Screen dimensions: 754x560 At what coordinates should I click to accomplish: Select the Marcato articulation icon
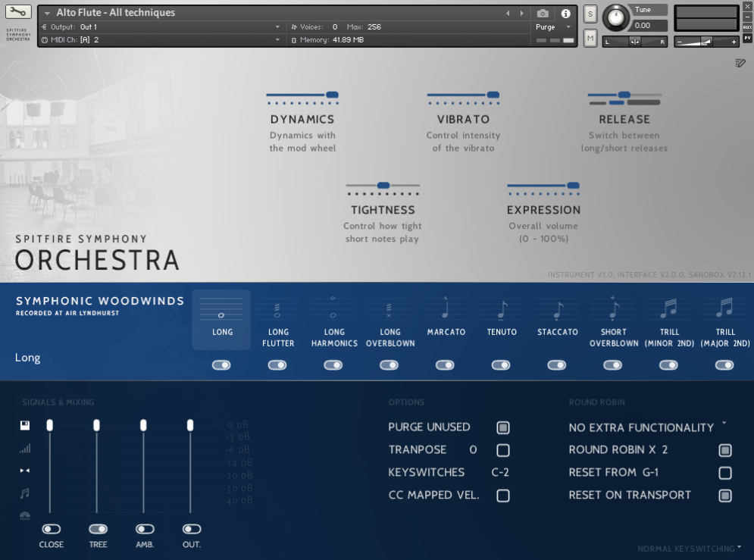click(446, 309)
